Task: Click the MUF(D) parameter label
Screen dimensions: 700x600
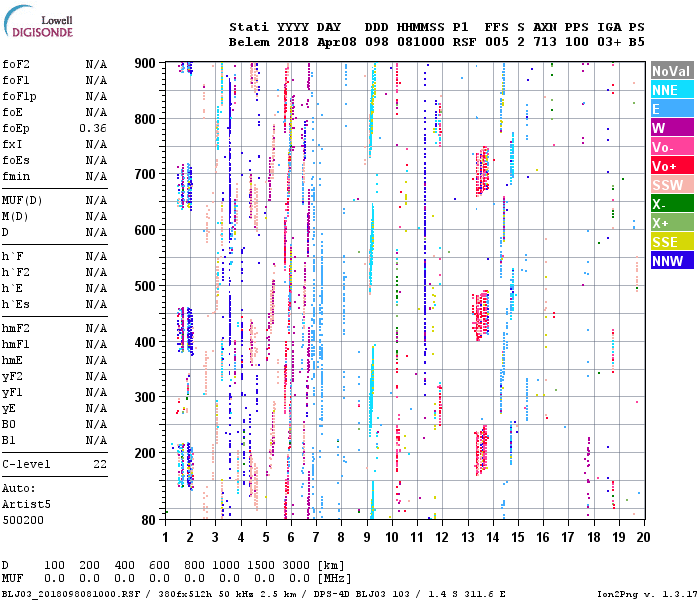Action: pyautogui.click(x=22, y=200)
